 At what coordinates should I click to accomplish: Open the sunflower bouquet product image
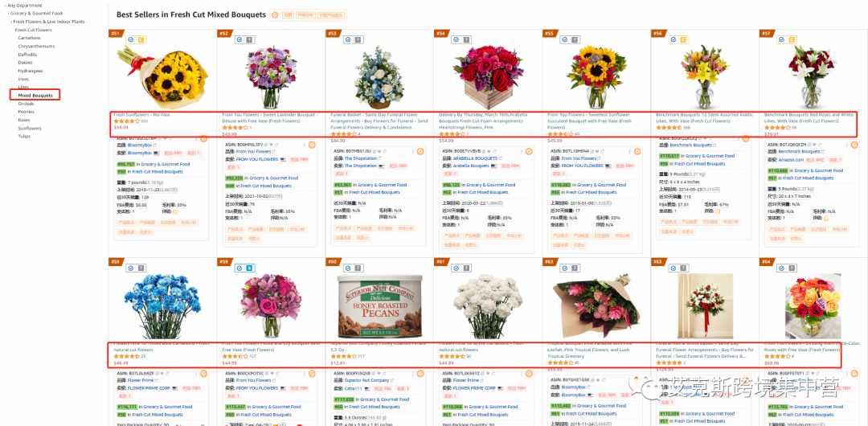[x=162, y=77]
